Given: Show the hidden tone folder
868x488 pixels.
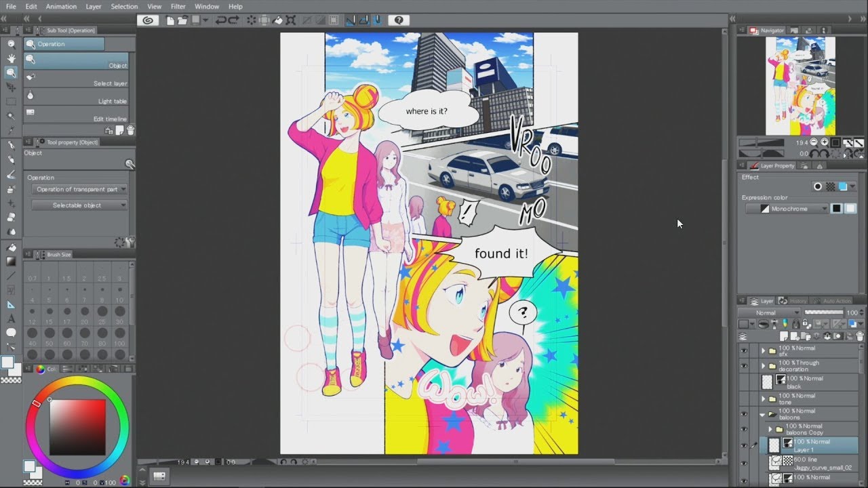Looking at the screenshot, I should tap(744, 399).
